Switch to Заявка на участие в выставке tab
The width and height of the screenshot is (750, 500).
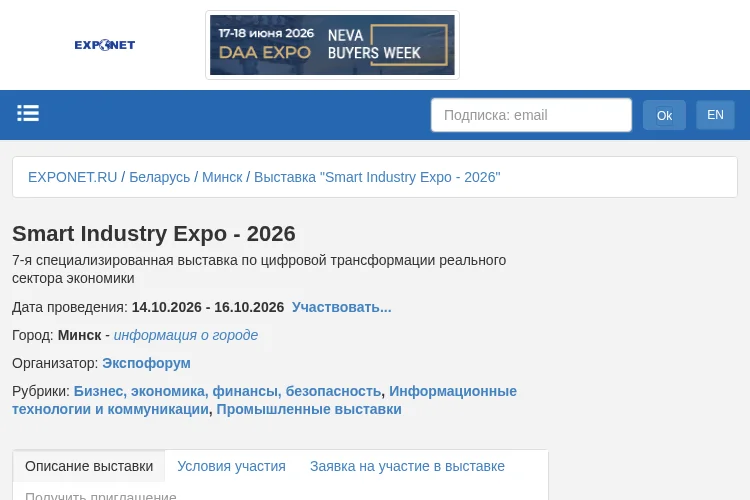pyautogui.click(x=408, y=466)
